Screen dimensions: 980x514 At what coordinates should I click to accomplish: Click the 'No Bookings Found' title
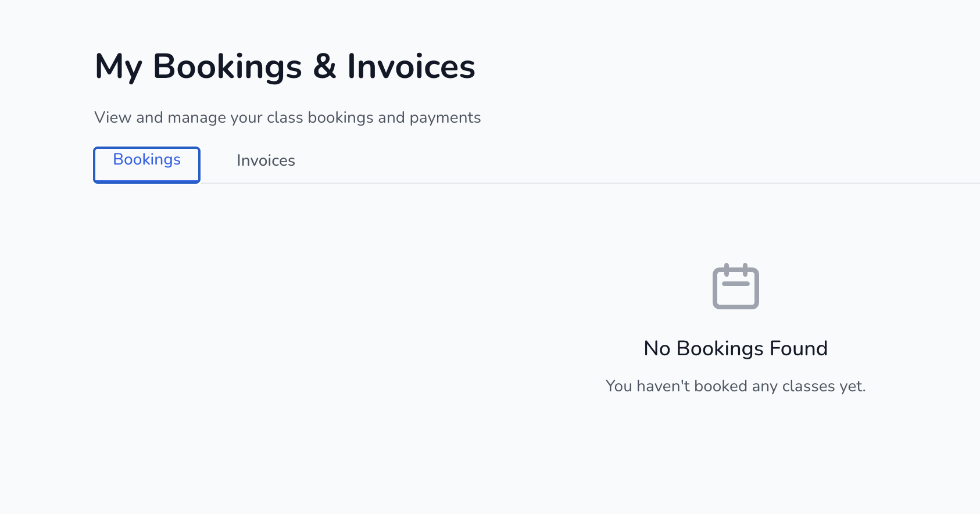(735, 348)
